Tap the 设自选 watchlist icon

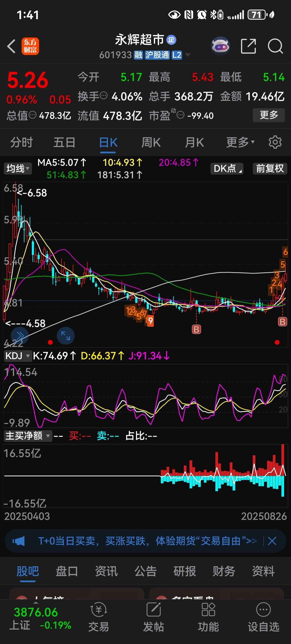[x=263, y=617]
